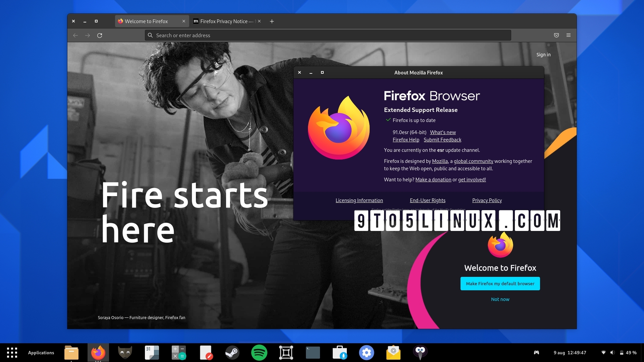Select the 'Welcome to Firefox' tab
The image size is (644, 362).
(x=146, y=21)
